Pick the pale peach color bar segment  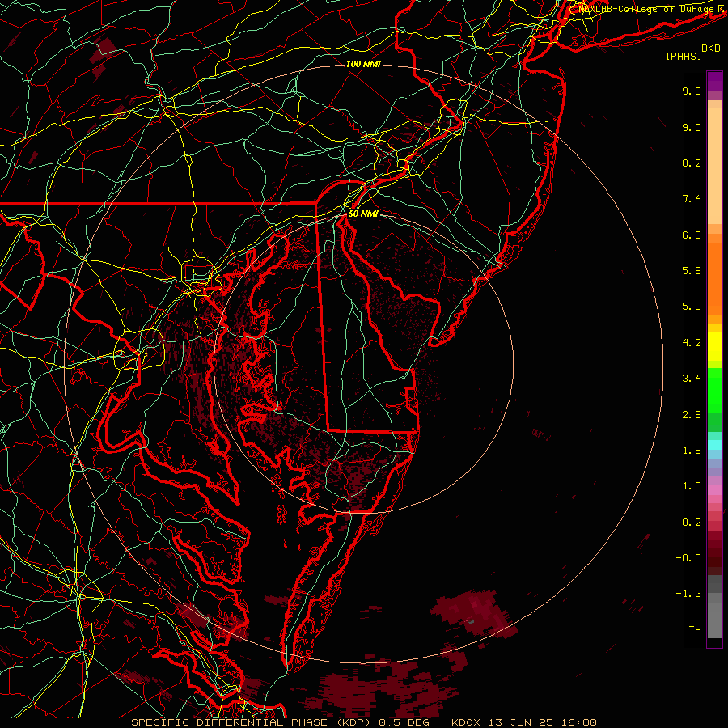pos(714,167)
